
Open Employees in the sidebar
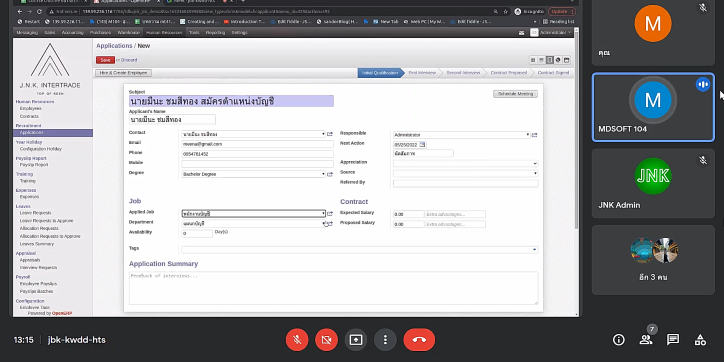click(30, 109)
